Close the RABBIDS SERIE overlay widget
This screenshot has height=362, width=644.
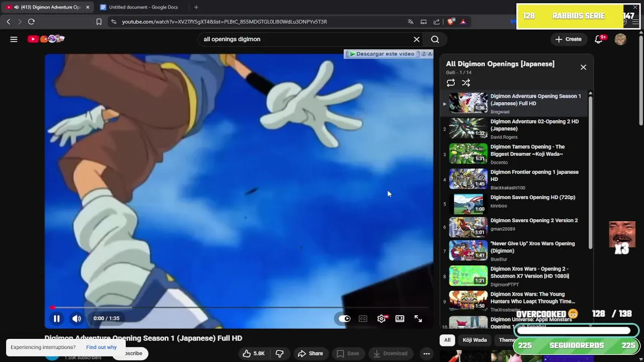tap(635, 7)
